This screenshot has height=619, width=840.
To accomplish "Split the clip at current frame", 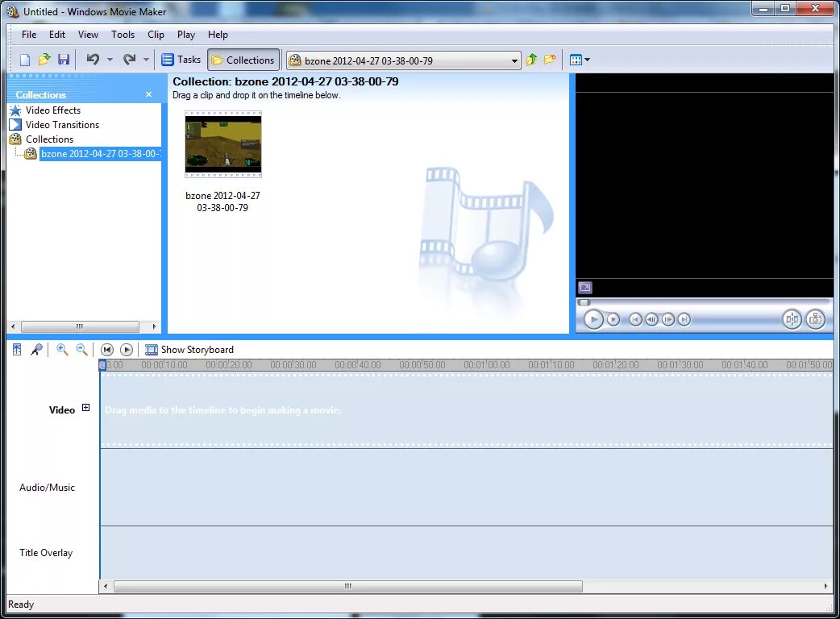I will (792, 320).
